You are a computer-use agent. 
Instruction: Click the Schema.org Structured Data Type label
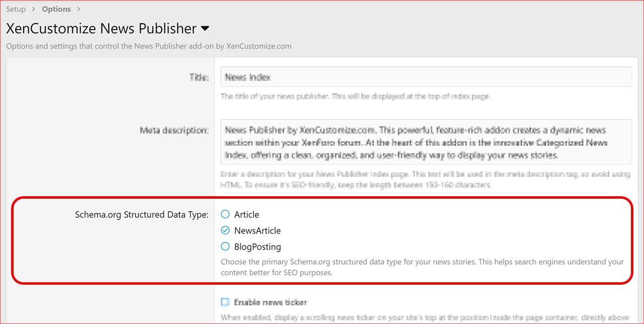pyautogui.click(x=141, y=215)
